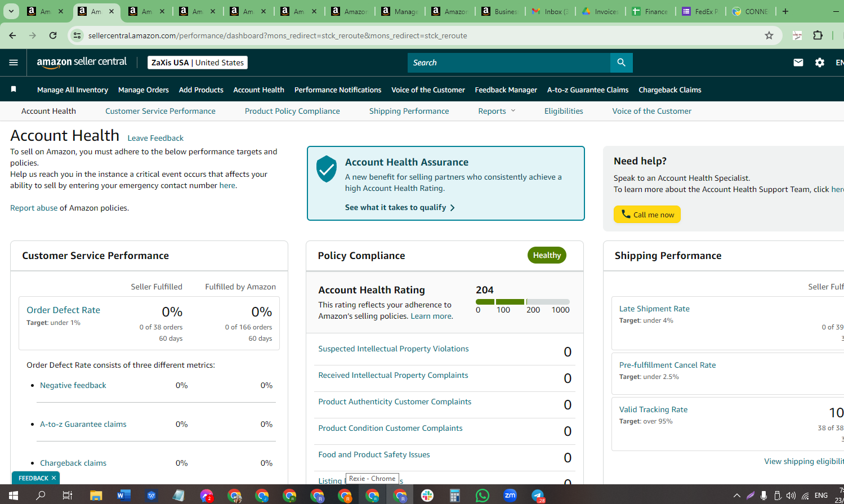Open Microsoft Word from the taskbar
844x504 pixels.
(x=123, y=496)
